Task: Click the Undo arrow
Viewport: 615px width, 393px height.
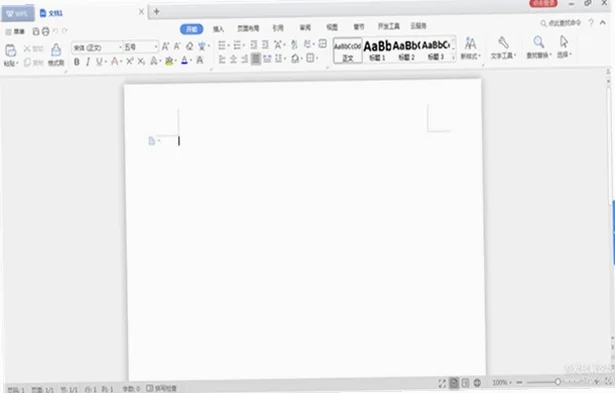Action: (55, 31)
